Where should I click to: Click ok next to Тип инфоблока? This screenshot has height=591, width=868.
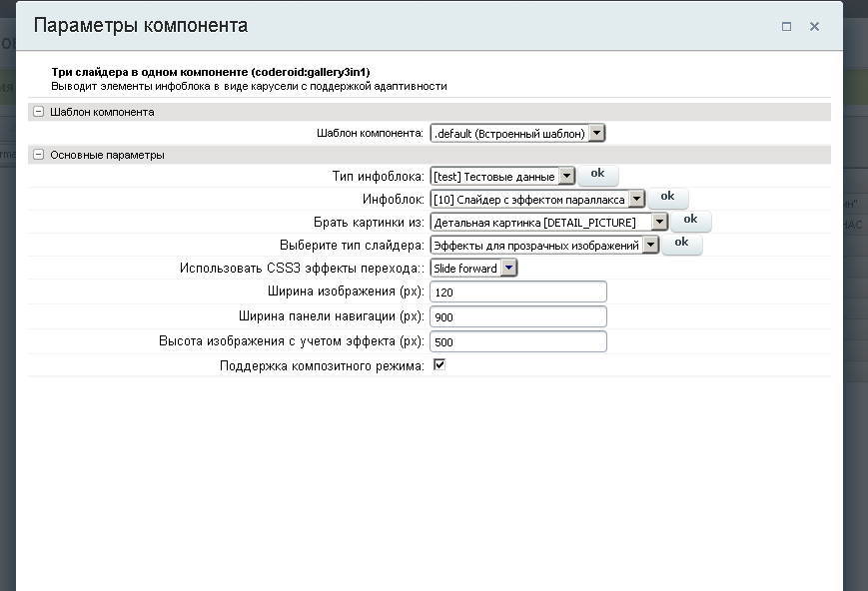click(x=597, y=174)
